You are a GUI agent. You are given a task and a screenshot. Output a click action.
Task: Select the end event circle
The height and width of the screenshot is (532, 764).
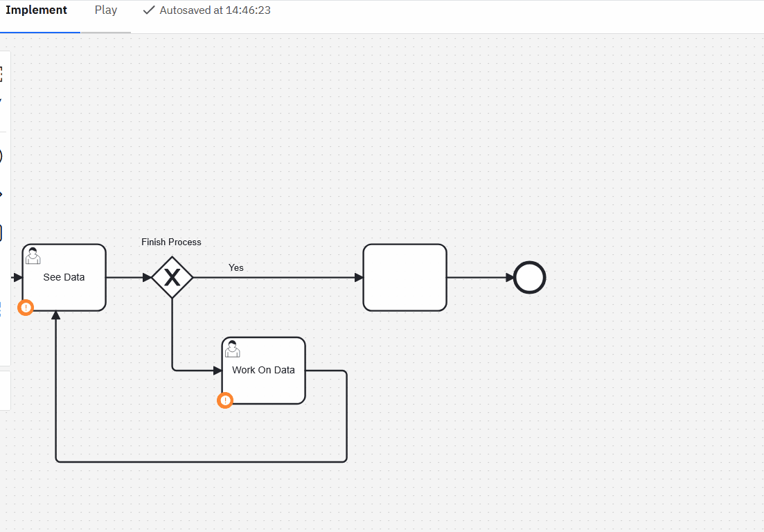click(x=530, y=278)
